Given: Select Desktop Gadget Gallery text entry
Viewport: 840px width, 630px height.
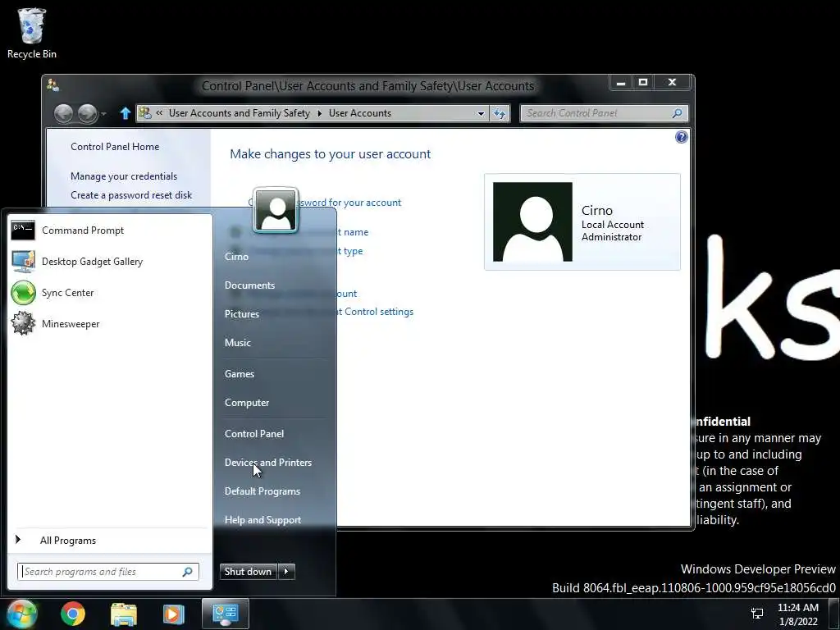Looking at the screenshot, I should [92, 262].
